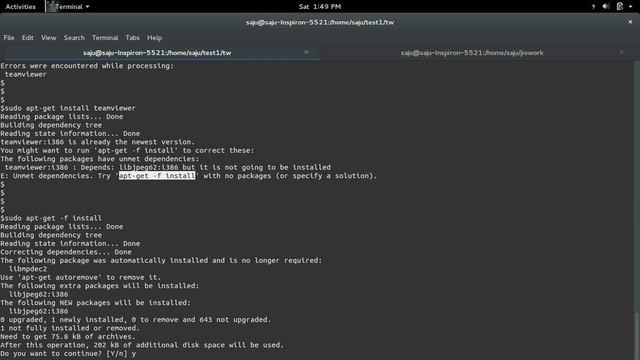Open the Terminal app menu dropdown
Viewport: 640px width, 360px height.
pos(68,7)
